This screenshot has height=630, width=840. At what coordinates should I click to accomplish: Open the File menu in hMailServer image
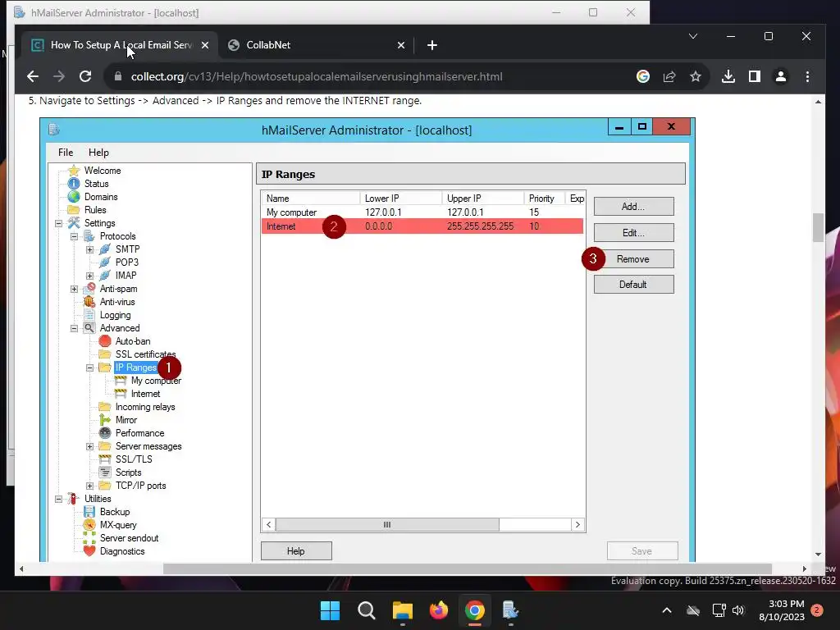coord(66,152)
